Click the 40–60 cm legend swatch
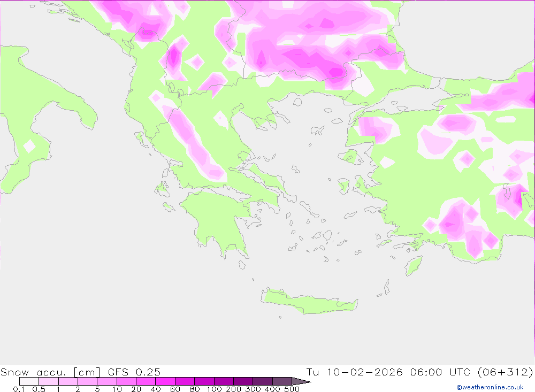The image size is (535, 392). point(165,381)
